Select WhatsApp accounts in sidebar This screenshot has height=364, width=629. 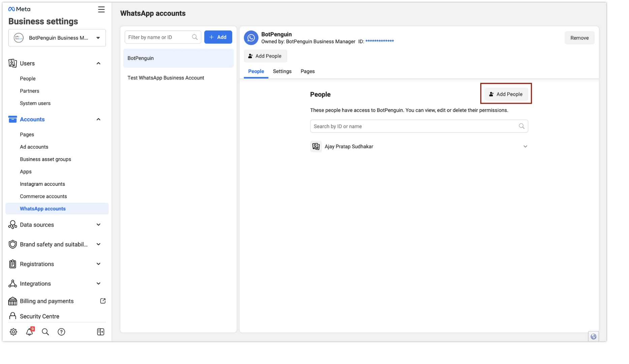(x=57, y=209)
